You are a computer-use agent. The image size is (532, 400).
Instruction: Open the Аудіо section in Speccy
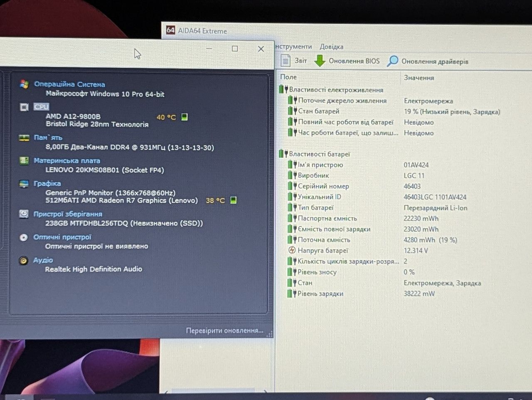click(43, 260)
